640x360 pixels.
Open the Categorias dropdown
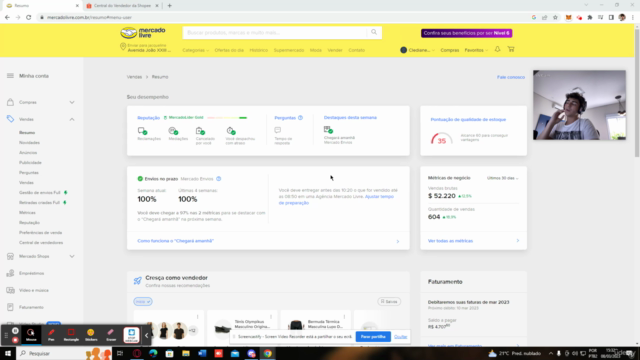tap(196, 50)
